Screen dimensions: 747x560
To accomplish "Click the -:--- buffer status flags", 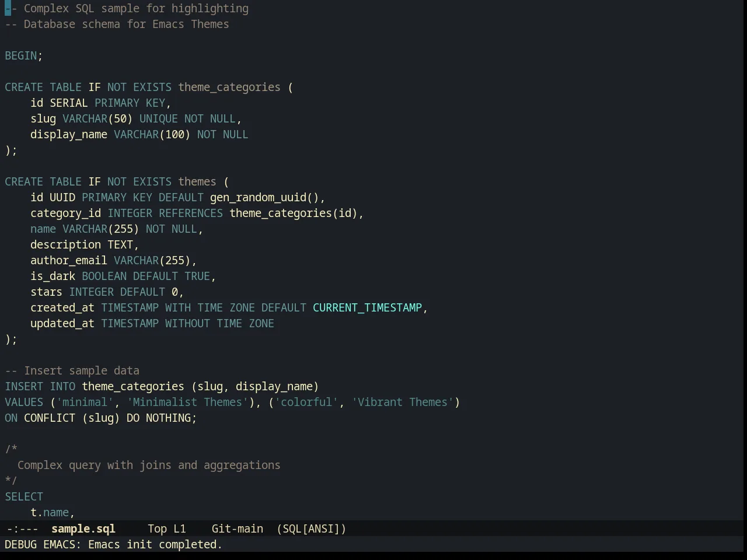I will point(22,528).
